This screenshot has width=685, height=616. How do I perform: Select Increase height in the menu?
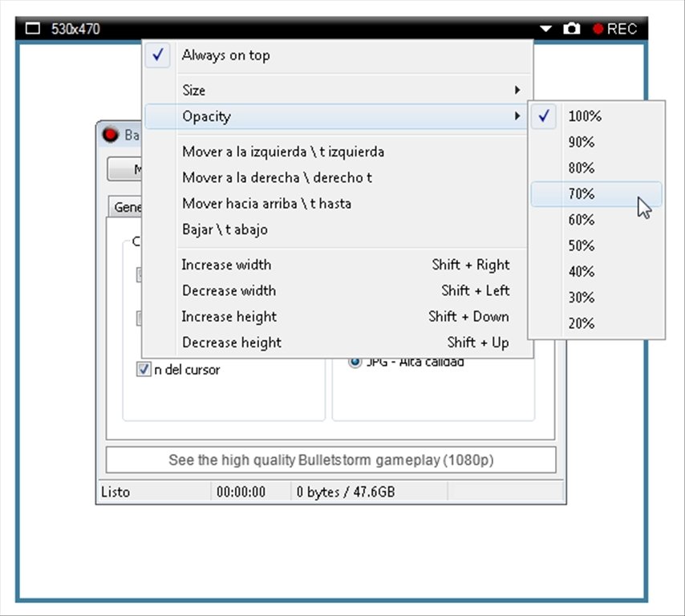pyautogui.click(x=337, y=316)
